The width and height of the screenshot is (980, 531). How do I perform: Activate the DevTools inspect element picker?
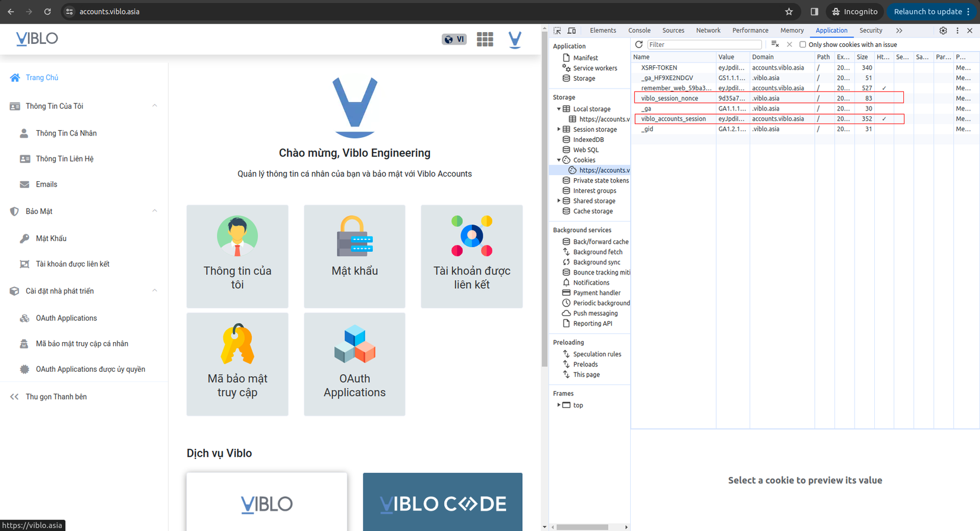[x=557, y=30]
